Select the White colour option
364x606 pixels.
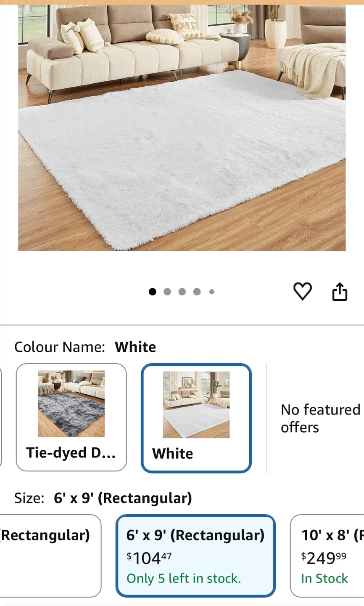pyautogui.click(x=196, y=418)
